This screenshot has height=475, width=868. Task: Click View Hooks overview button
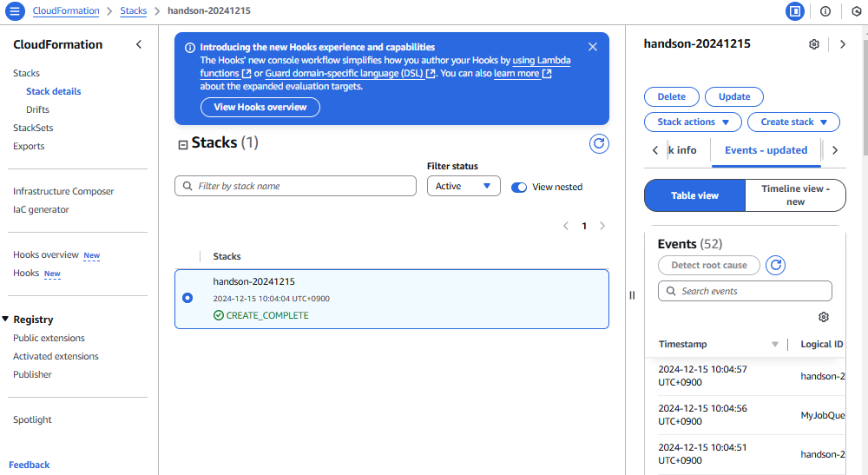(260, 107)
